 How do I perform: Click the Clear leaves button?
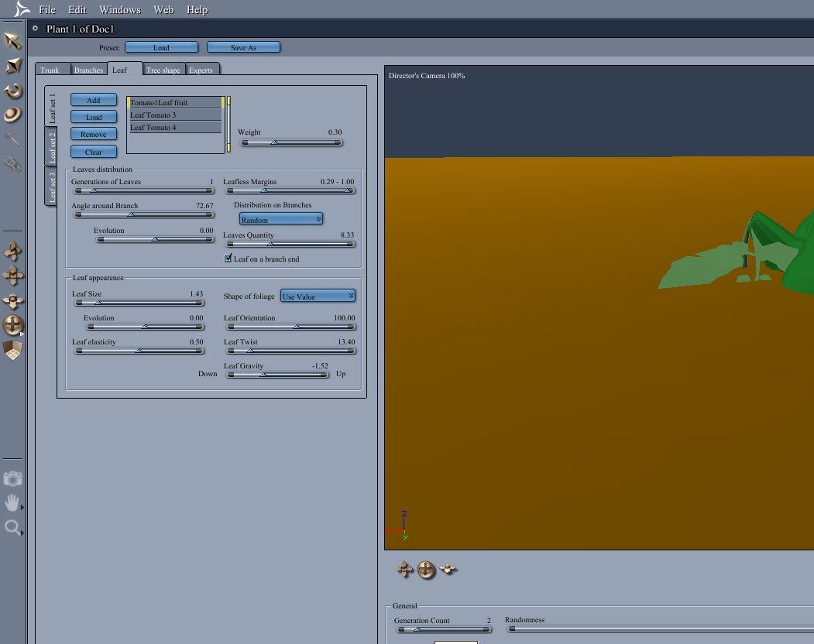94,152
